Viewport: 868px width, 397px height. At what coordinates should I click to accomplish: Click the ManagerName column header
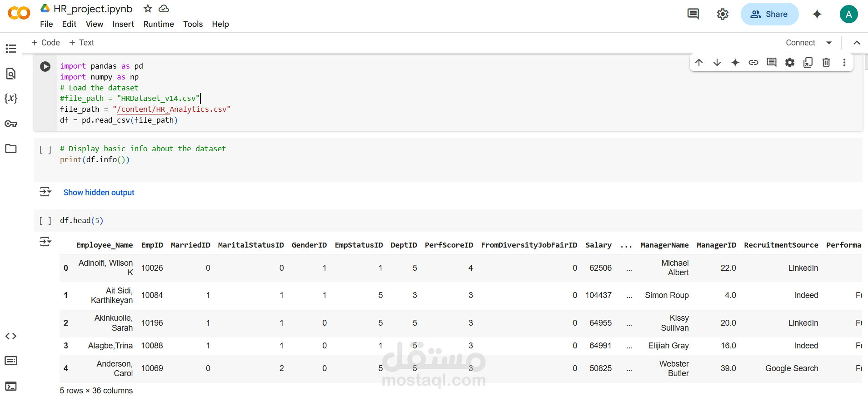[664, 245]
